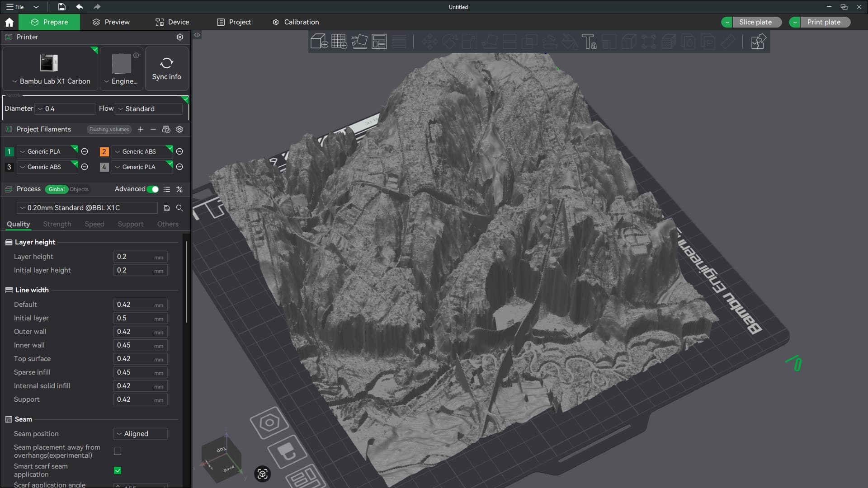The width and height of the screenshot is (868, 488).
Task: Click the Slice plate button
Action: point(755,22)
